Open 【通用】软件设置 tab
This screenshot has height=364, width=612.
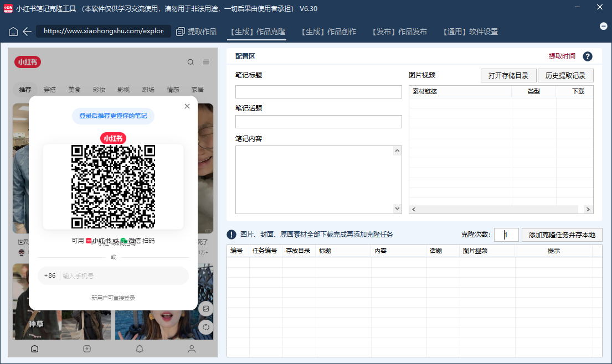[x=470, y=32]
